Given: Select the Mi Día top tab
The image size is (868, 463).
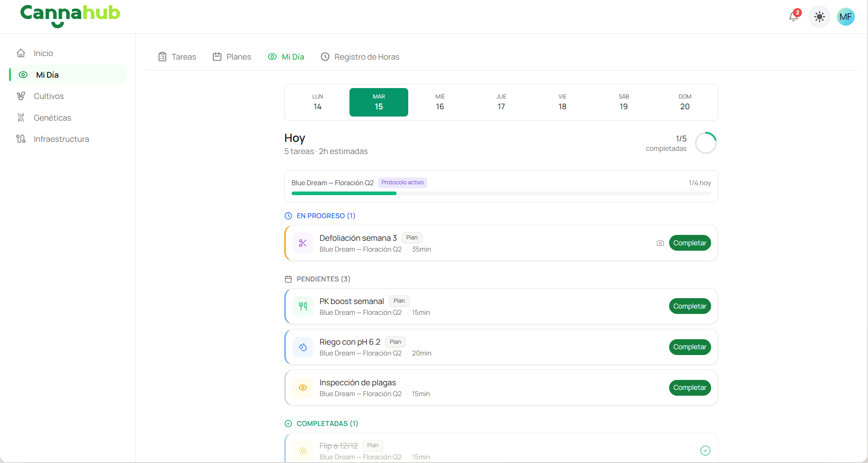Looking at the screenshot, I should [x=286, y=57].
